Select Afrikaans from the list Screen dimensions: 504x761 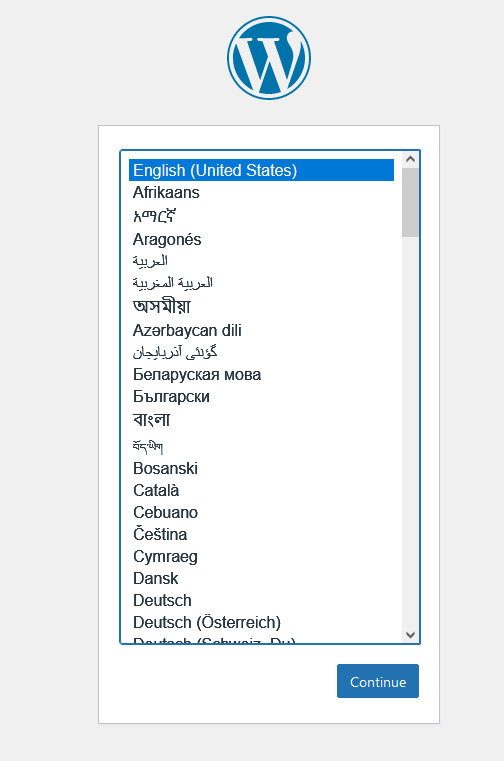click(261, 193)
